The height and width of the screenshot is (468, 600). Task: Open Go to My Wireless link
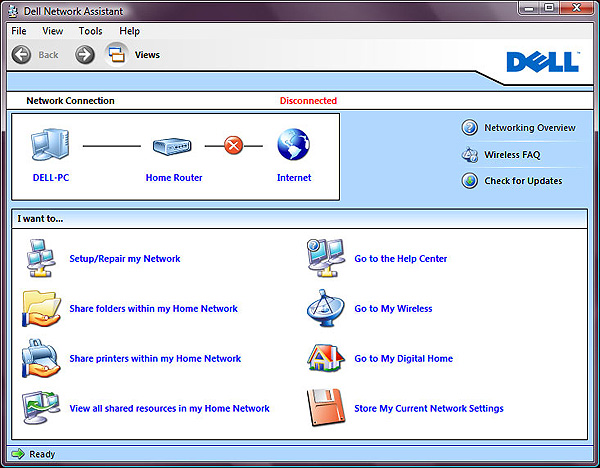tap(393, 308)
